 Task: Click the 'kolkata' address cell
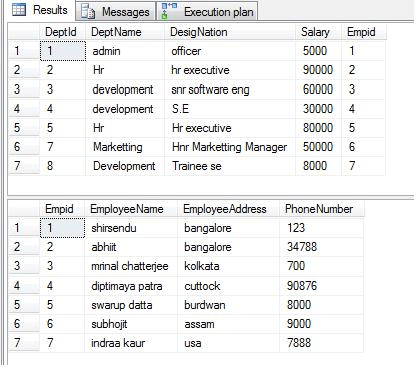[x=229, y=266]
